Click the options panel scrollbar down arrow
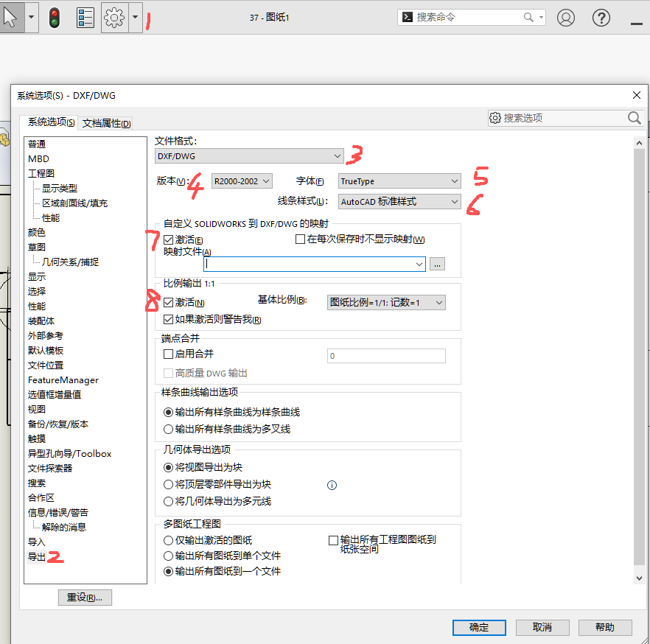 point(639,578)
